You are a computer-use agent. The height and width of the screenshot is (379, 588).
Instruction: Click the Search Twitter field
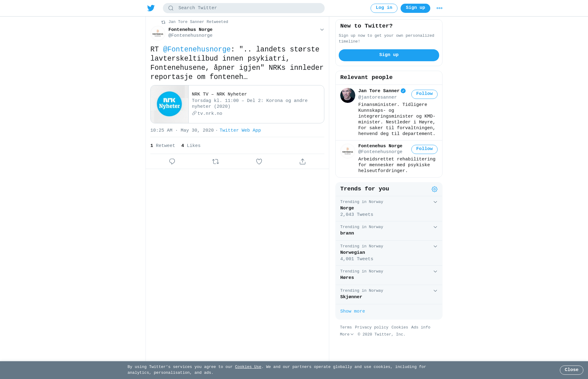(244, 8)
